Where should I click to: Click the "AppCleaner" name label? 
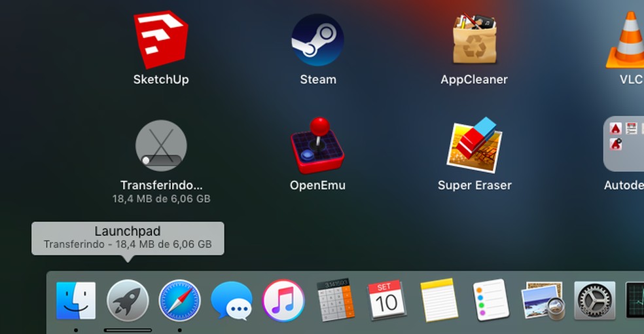[x=474, y=80]
